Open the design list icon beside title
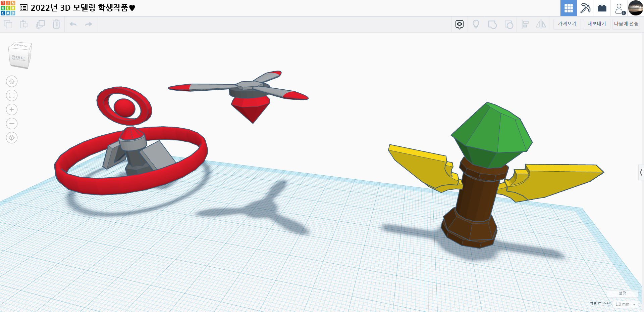The image size is (644, 312). tap(24, 8)
